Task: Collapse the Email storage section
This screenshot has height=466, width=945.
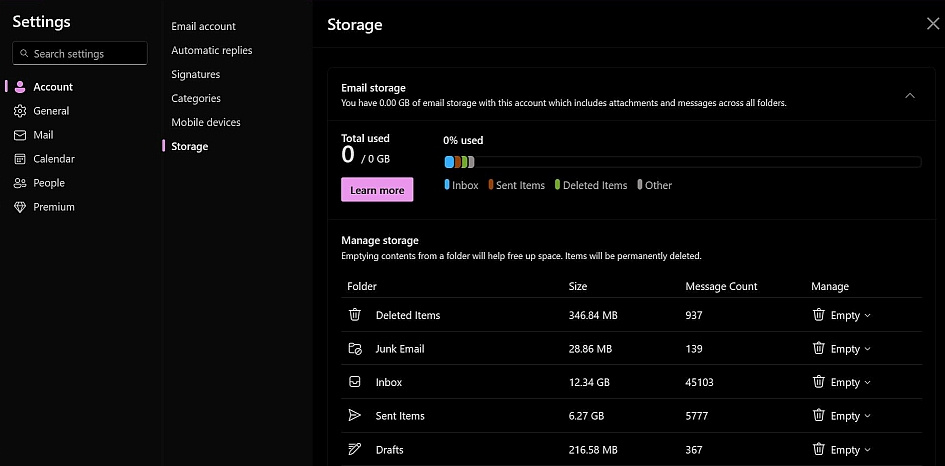Action: (x=909, y=95)
